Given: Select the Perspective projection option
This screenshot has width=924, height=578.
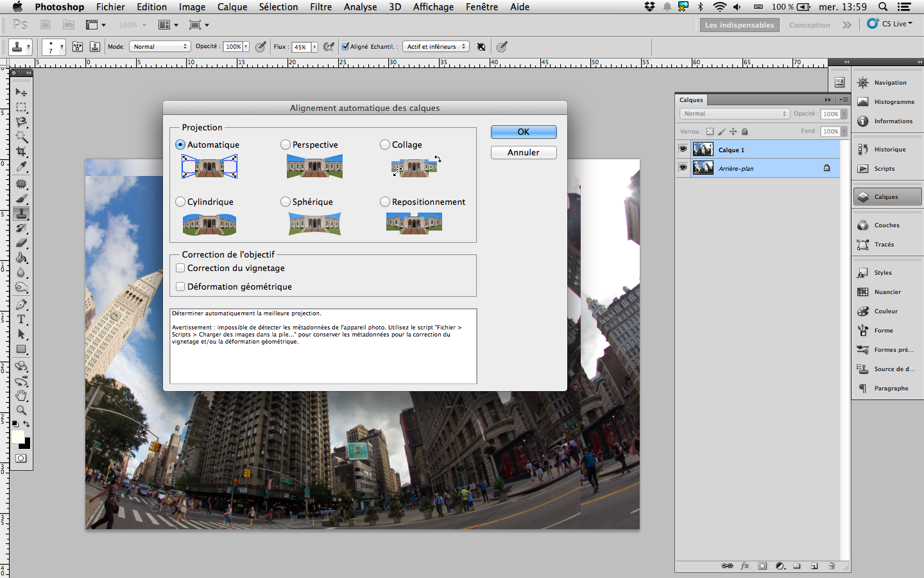Looking at the screenshot, I should point(286,144).
